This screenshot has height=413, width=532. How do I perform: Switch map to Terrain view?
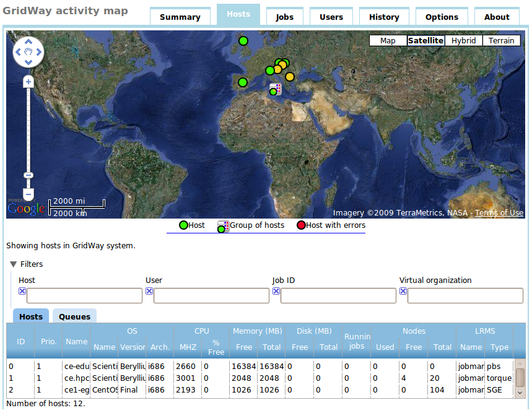(x=501, y=41)
